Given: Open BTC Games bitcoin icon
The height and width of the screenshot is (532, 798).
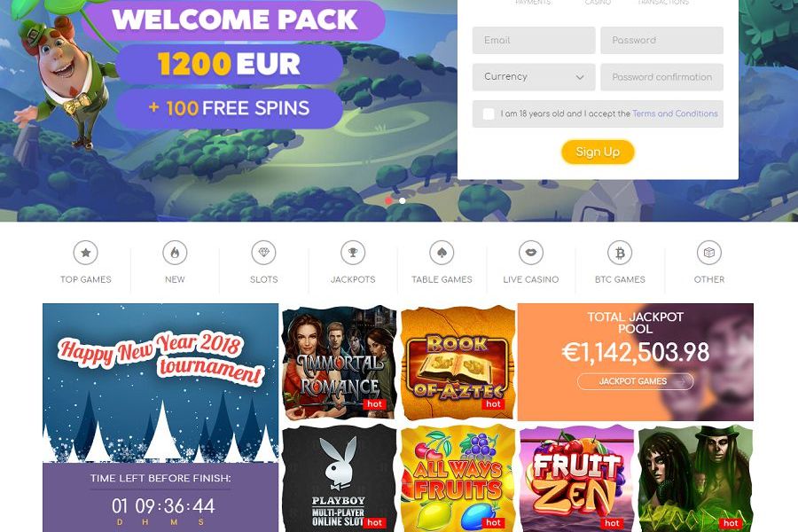Looking at the screenshot, I should [620, 253].
